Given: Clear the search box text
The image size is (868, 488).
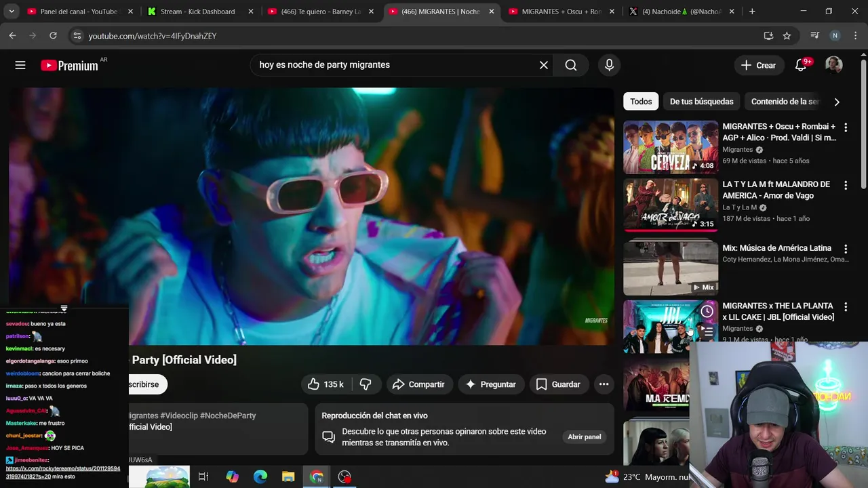Looking at the screenshot, I should pos(543,65).
